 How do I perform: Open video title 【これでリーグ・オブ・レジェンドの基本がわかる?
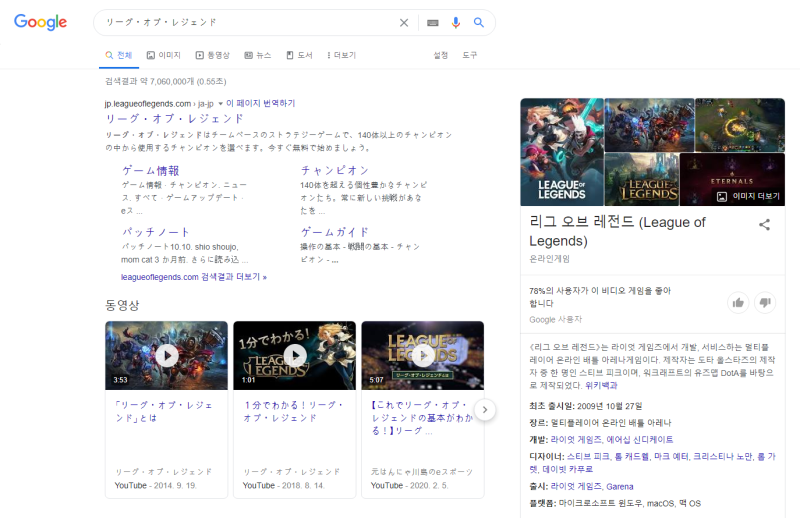coord(422,417)
